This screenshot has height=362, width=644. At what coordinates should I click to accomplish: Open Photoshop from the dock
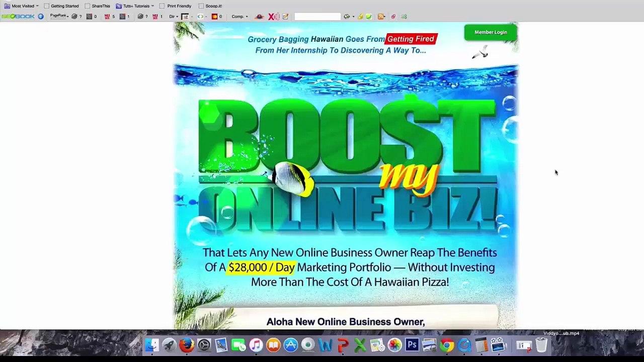pyautogui.click(x=412, y=345)
